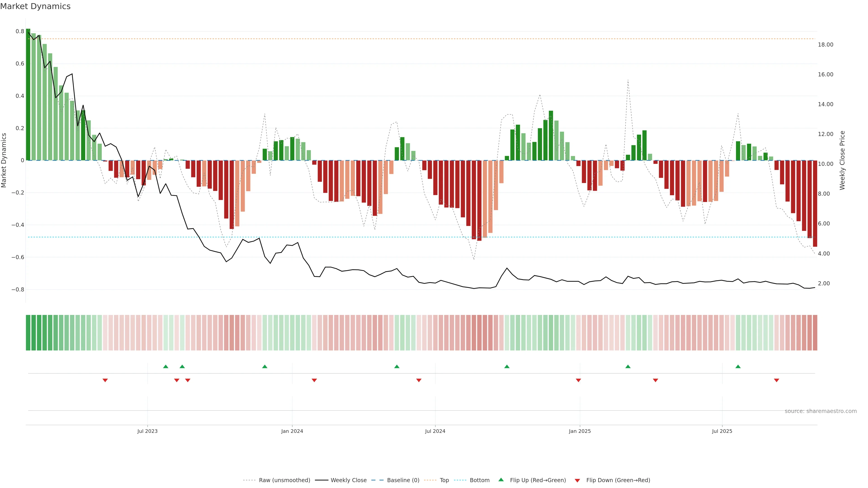Click the red flip-down marker after Jan 2024
Image resolution: width=868 pixels, height=488 pixels.
coord(314,380)
